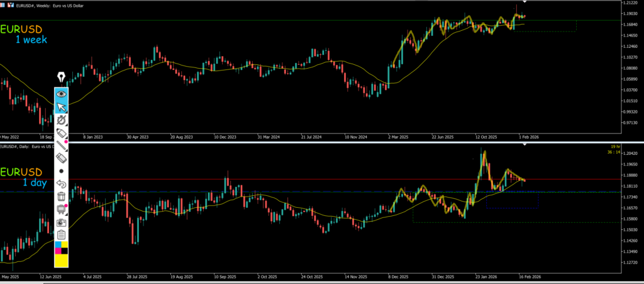
Task: Choose the highlighter marker tool
Action: [x=61, y=133]
